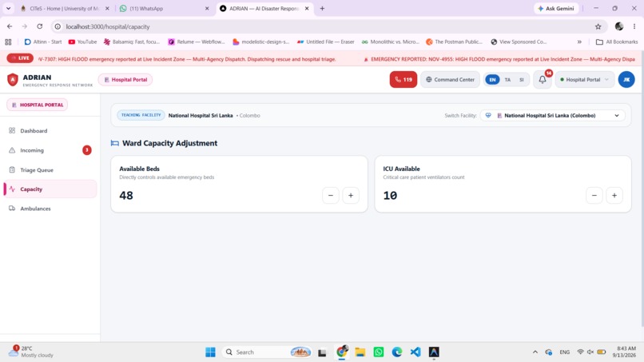644x362 pixels.
Task: Increase ICU Available with plus
Action: pyautogui.click(x=614, y=196)
